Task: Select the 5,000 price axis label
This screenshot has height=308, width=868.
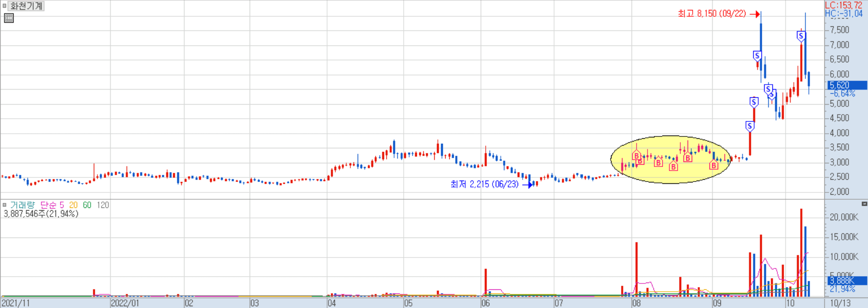Action: tap(839, 103)
